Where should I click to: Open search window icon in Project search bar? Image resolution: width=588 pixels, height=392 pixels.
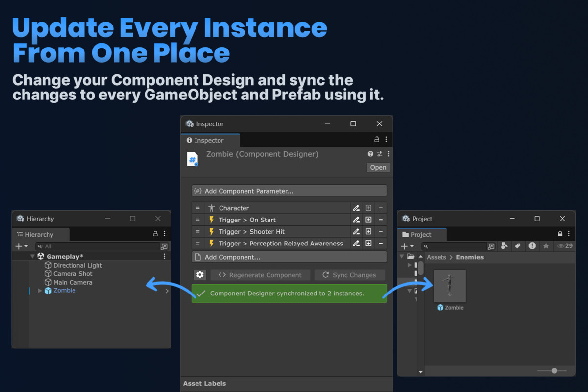(491, 246)
